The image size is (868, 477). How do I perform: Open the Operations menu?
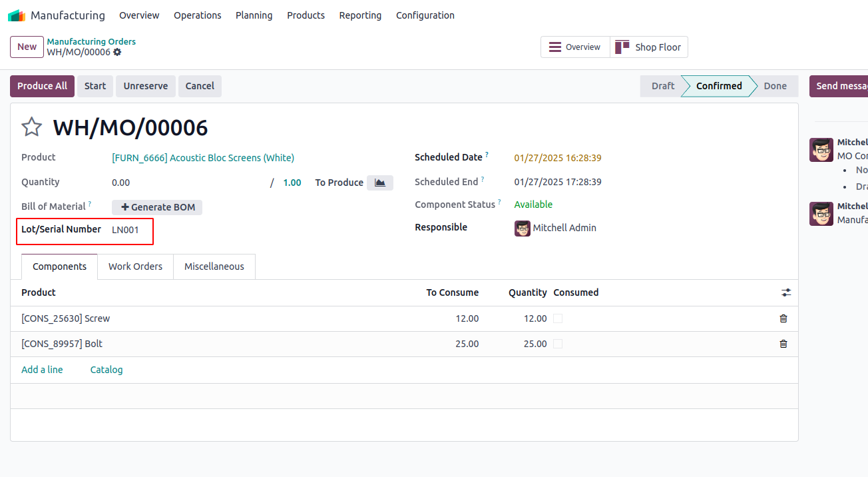pos(197,15)
